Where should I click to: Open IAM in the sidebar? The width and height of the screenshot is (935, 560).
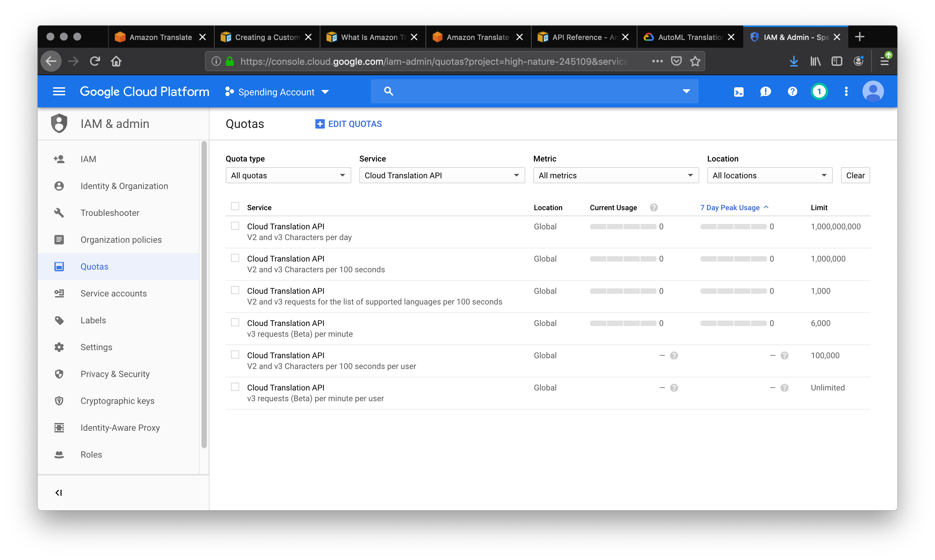tap(119, 159)
